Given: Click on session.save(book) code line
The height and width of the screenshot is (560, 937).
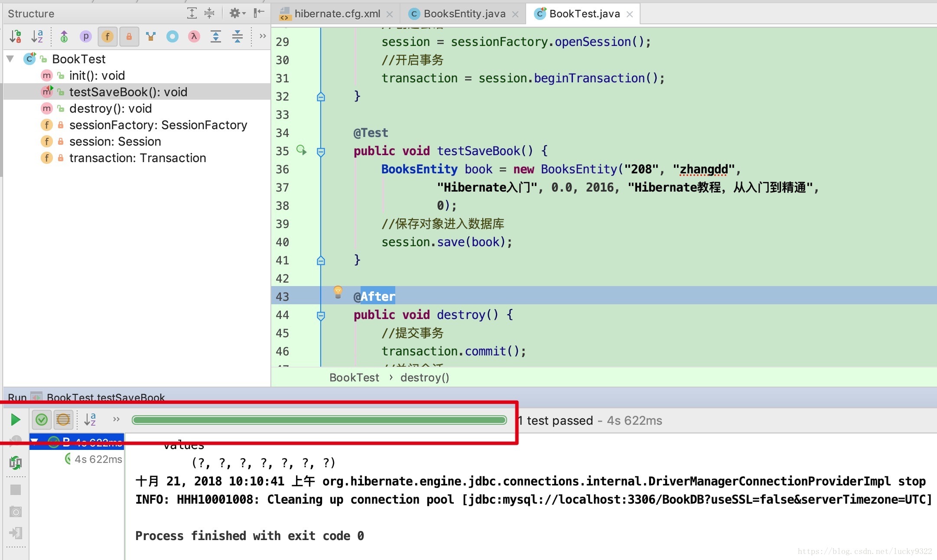Looking at the screenshot, I should [x=447, y=242].
